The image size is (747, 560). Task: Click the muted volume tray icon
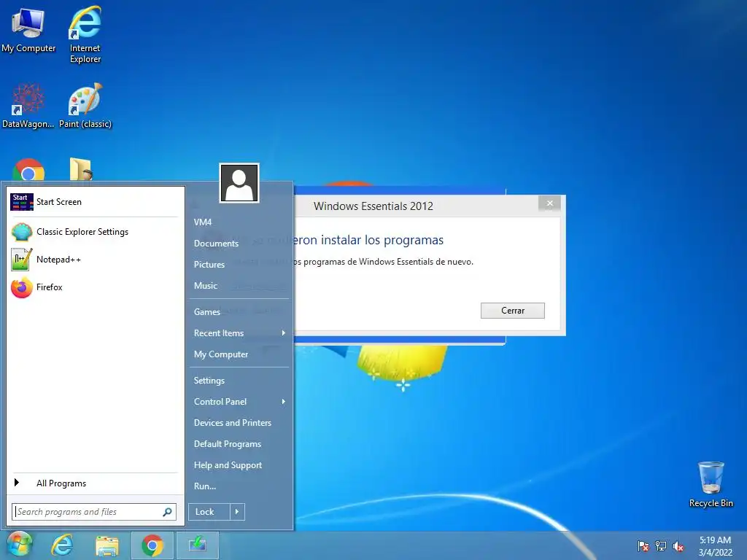pyautogui.click(x=678, y=546)
